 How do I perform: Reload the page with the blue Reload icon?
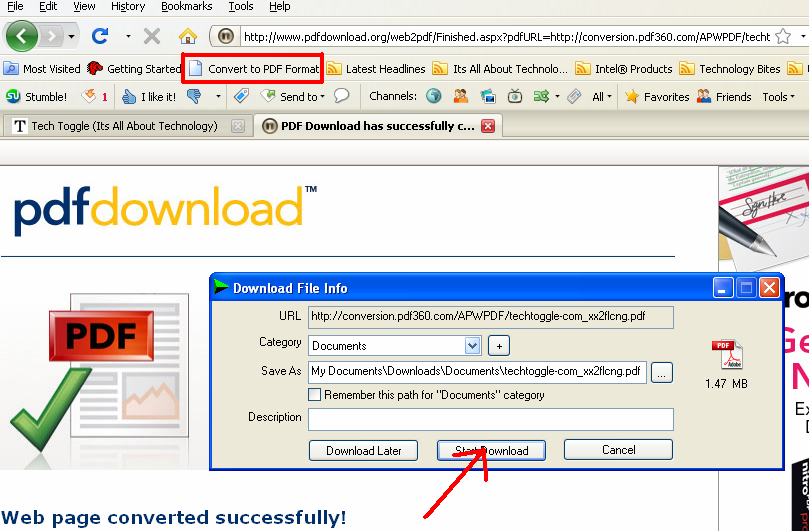click(x=100, y=36)
